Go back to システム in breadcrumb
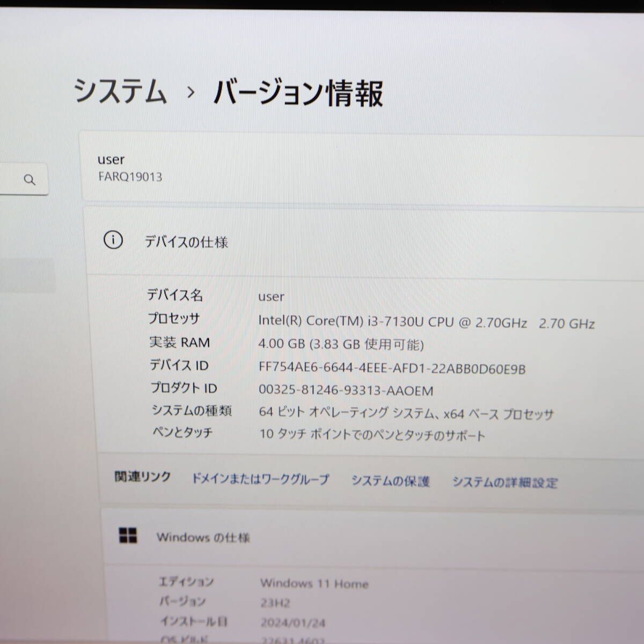The image size is (644, 644). [x=120, y=91]
